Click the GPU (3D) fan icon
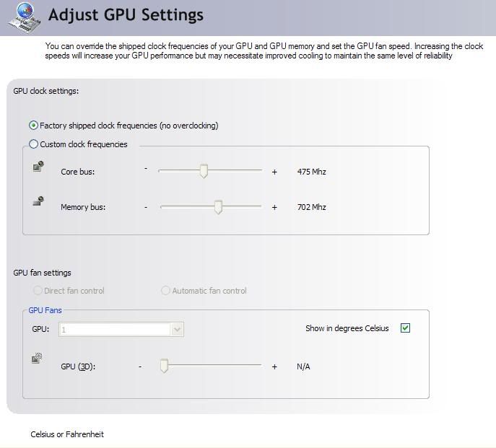The width and height of the screenshot is (496, 448). click(37, 359)
